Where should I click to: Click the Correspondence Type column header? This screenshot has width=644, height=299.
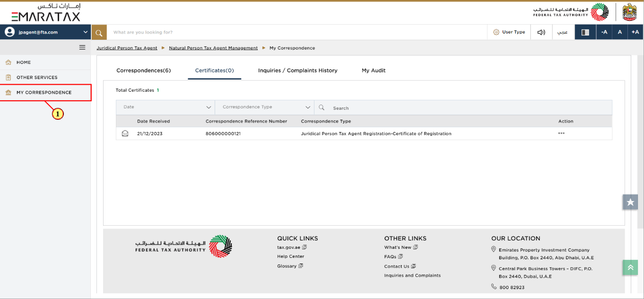pyautogui.click(x=326, y=121)
